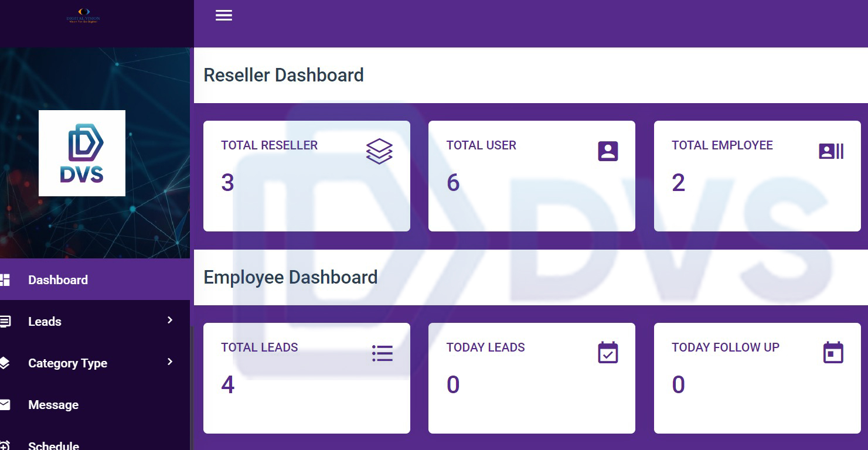Expand the Category Type submenu chevron
Screen dimensions: 868x450
[x=170, y=362]
